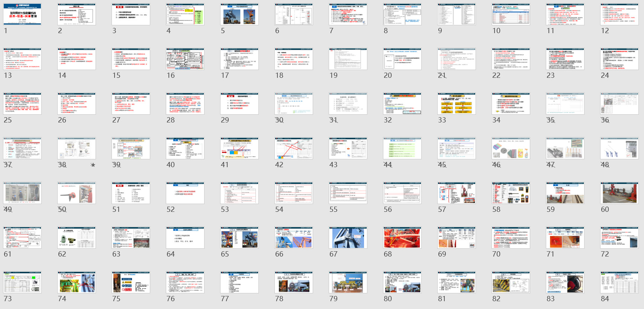This screenshot has width=644, height=309.
Task: Select slide 84 table thumbnail
Action: 619,283
